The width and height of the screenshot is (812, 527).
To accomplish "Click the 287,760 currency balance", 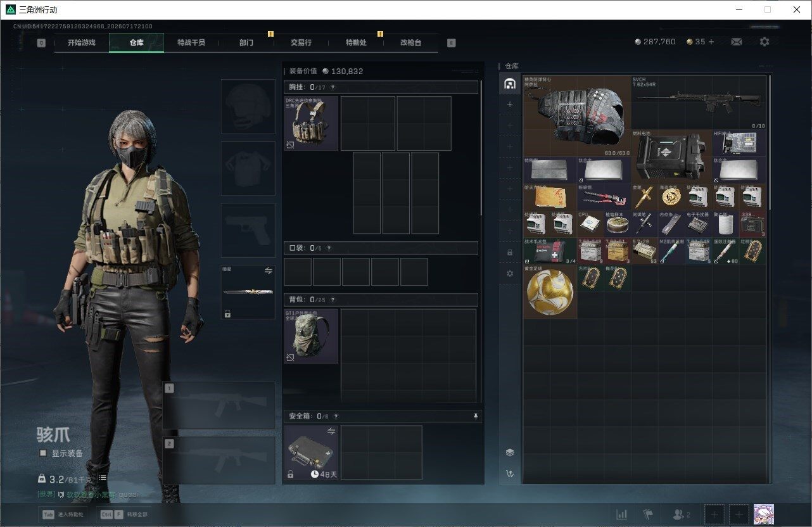I will coord(655,42).
